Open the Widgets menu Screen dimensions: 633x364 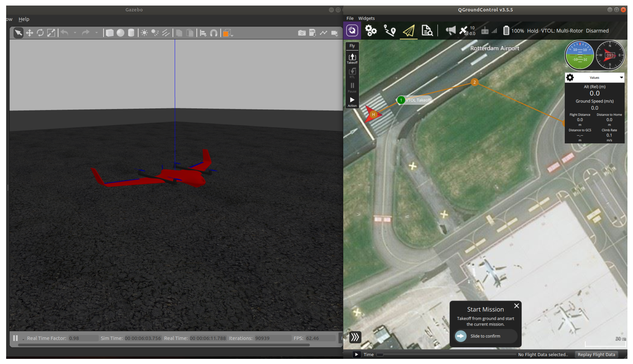(366, 18)
